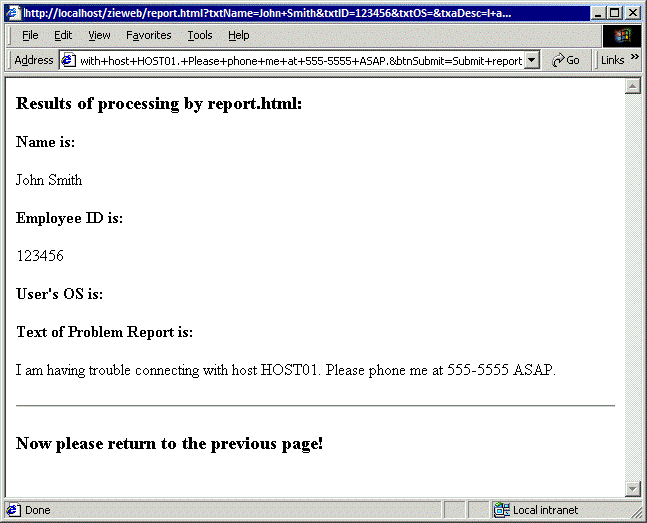The height and width of the screenshot is (523, 647).
Task: Click the page icon in address bar
Action: [x=68, y=61]
